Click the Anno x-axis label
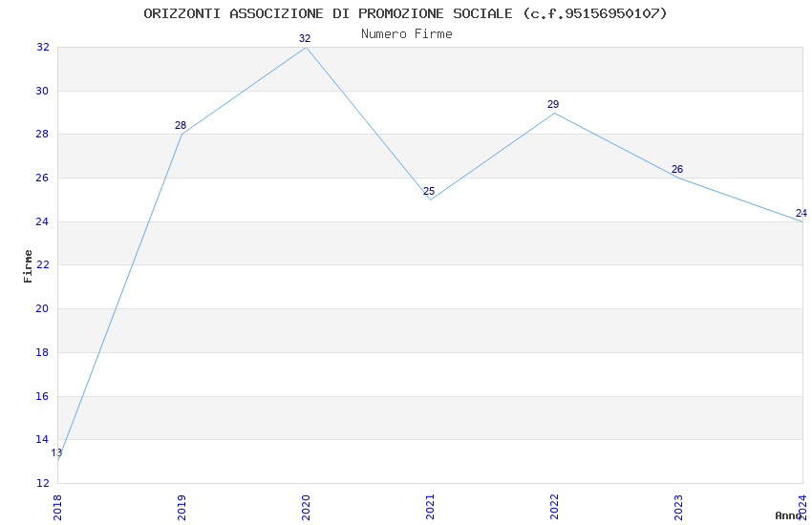The image size is (812, 525). (x=788, y=515)
